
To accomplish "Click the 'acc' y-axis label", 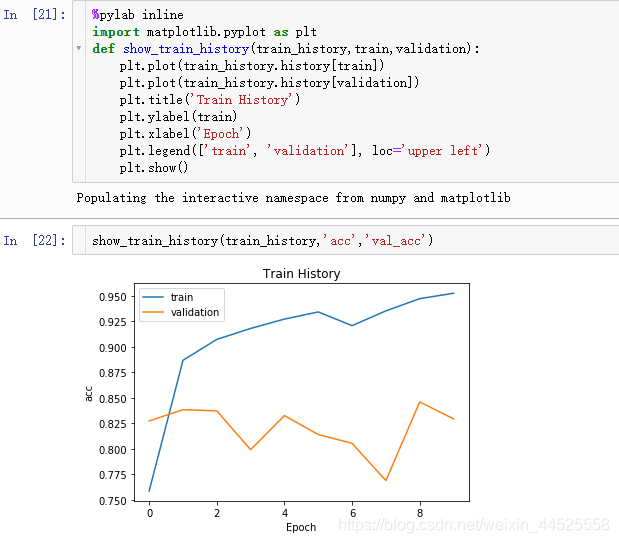I will (x=89, y=394).
